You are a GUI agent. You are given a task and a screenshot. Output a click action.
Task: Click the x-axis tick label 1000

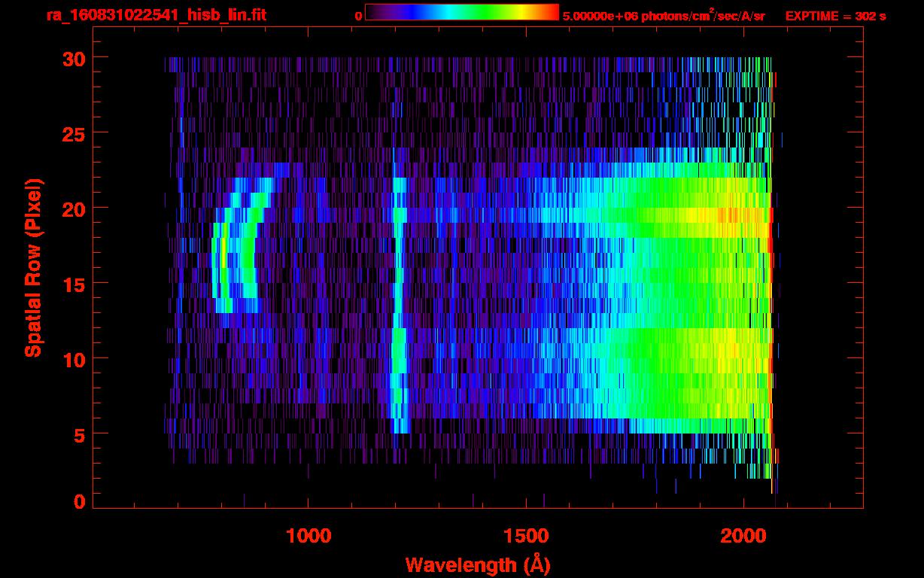click(309, 536)
